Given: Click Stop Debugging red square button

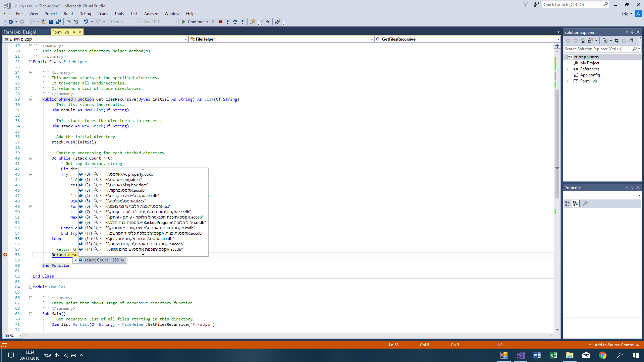Looking at the screenshot, I should tap(220, 22).
